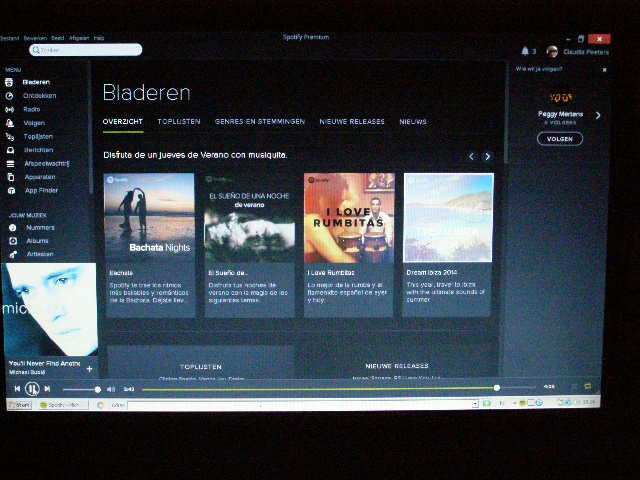Open the Albums disc icon
Viewport: 640px width, 480px height.
click(13, 241)
